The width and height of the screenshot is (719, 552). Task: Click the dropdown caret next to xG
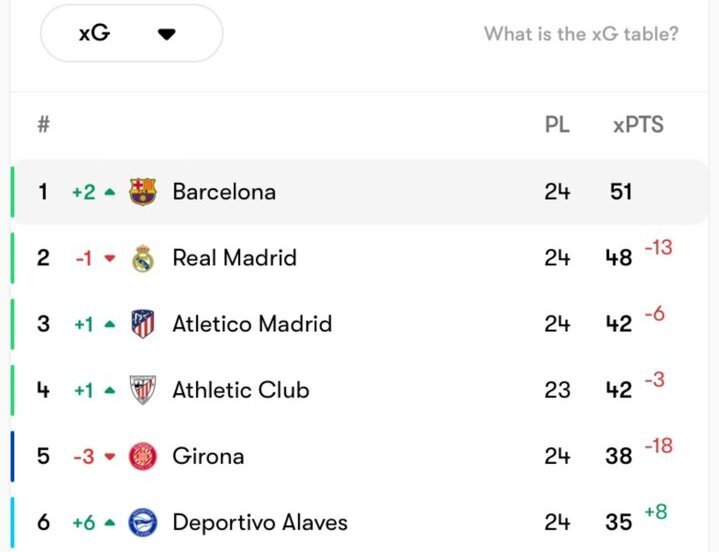167,34
